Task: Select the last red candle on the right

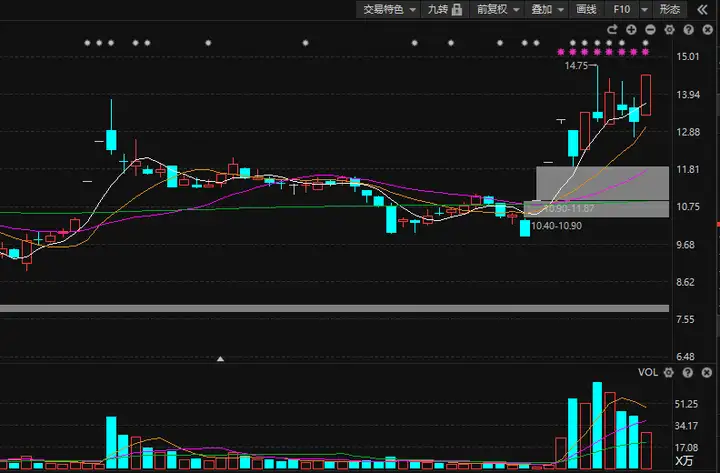Action: pos(646,95)
